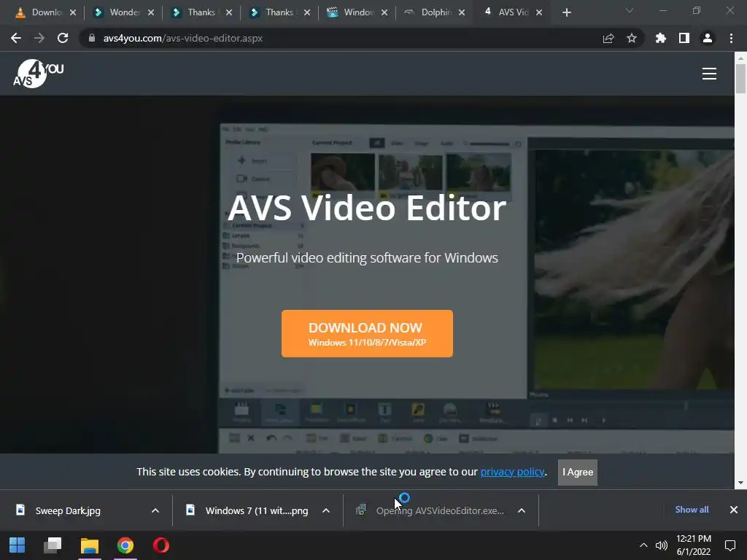This screenshot has width=747, height=560.
Task: Click the DOWNLOAD NOW button
Action: [367, 333]
